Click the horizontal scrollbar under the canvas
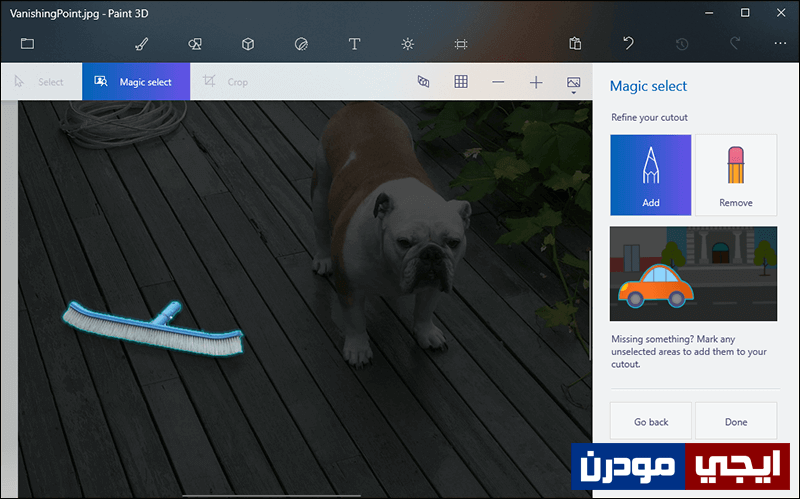Viewport: 800px width, 499px height. (271, 495)
